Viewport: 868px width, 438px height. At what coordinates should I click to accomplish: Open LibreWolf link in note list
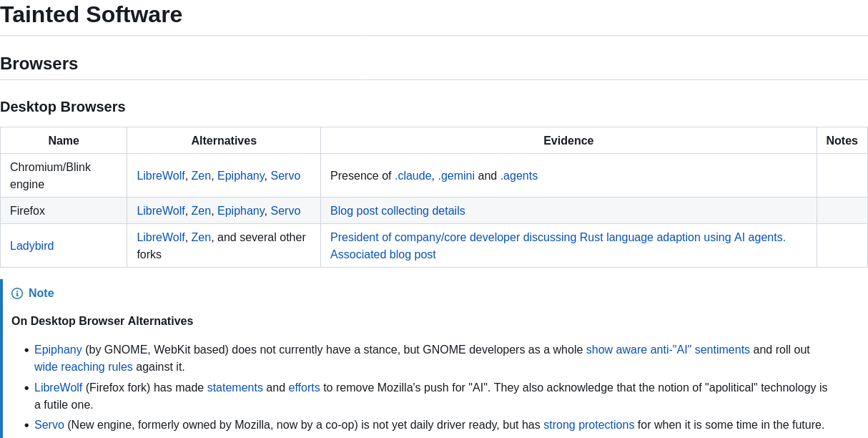[x=58, y=387]
